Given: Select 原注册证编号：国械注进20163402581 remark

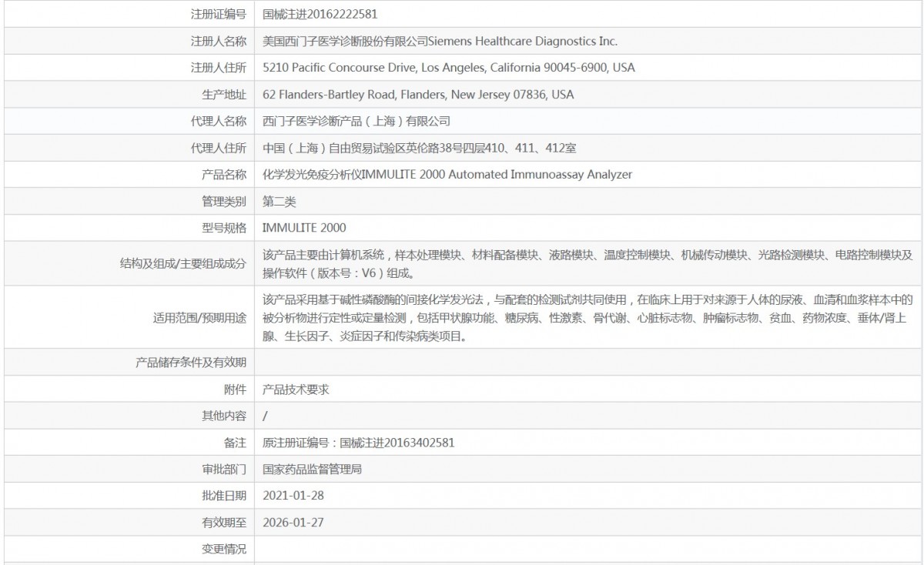Looking at the screenshot, I should [x=359, y=443].
